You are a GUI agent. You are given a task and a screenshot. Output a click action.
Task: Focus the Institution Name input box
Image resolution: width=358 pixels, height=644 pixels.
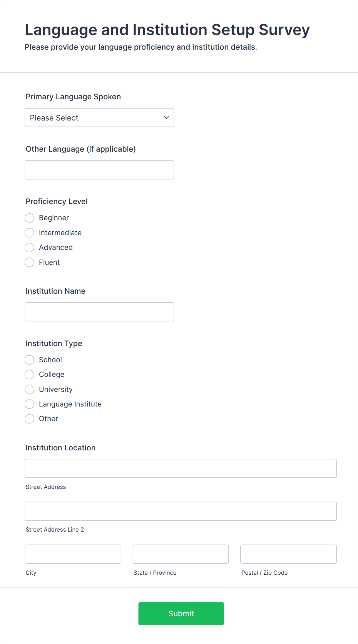[x=99, y=312]
